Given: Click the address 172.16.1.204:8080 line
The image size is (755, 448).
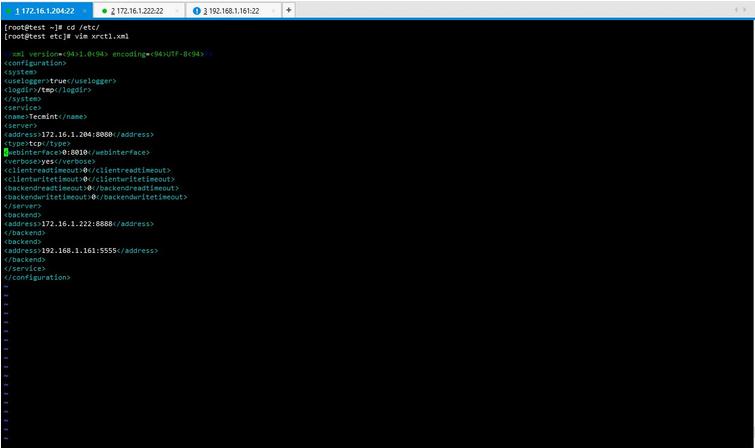Looking at the screenshot, I should (79, 134).
